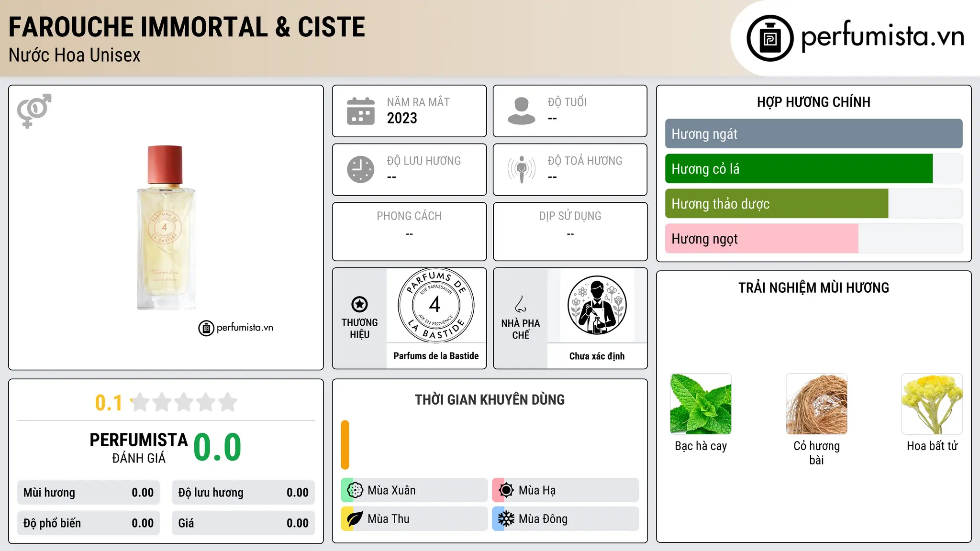Image resolution: width=980 pixels, height=551 pixels.
Task: Click the Hương ngọt accord bar
Action: click(x=813, y=239)
